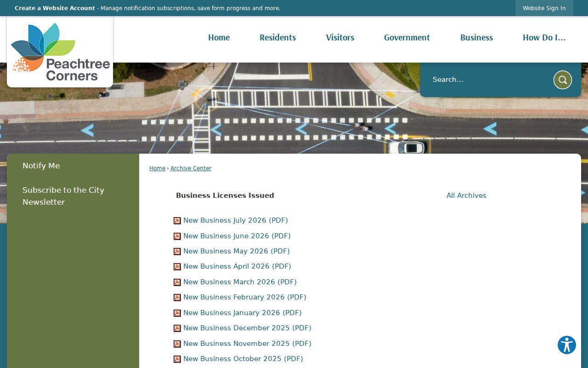
Task: Click PDF icon beside New Business June 2026
Action: (177, 236)
